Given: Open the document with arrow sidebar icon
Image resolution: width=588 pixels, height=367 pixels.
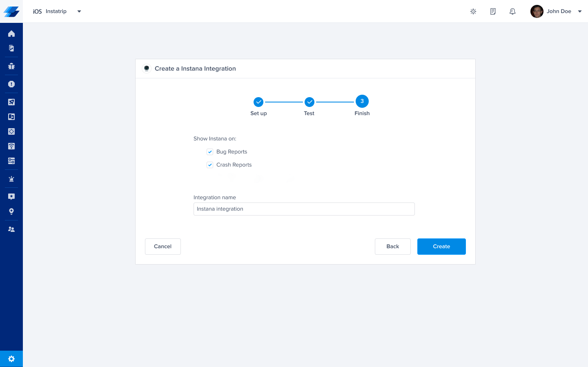Looking at the screenshot, I should 11,48.
